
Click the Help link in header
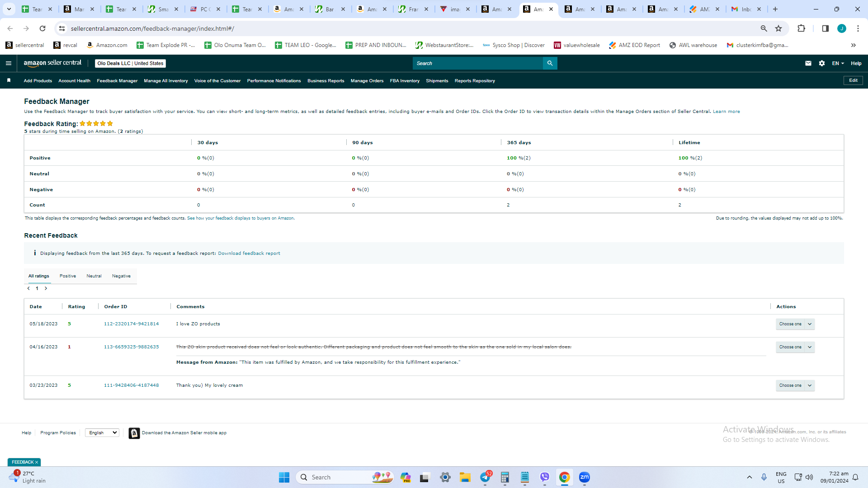[x=856, y=63]
